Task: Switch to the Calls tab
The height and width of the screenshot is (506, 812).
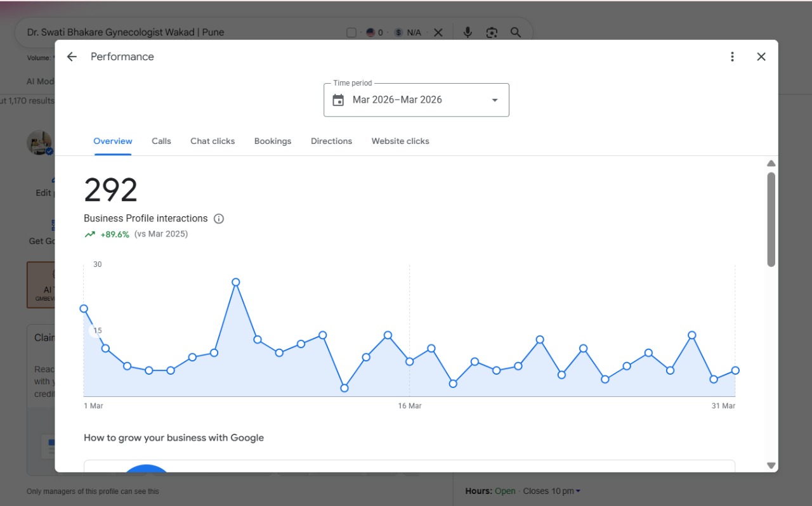Action: click(x=161, y=141)
